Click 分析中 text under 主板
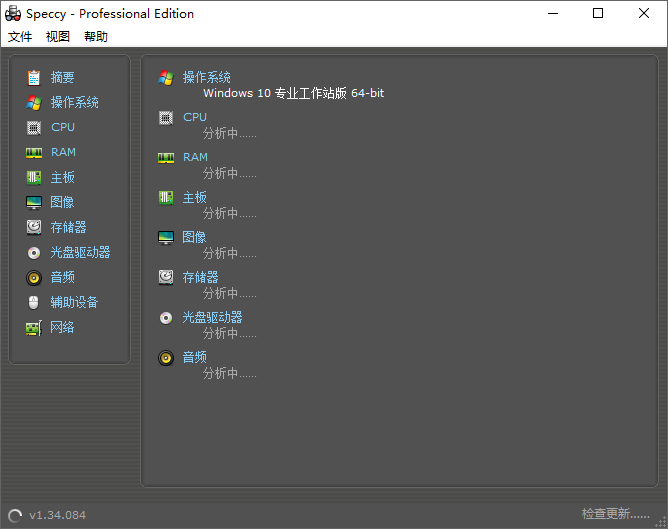Image resolution: width=668 pixels, height=529 pixels. tap(230, 213)
